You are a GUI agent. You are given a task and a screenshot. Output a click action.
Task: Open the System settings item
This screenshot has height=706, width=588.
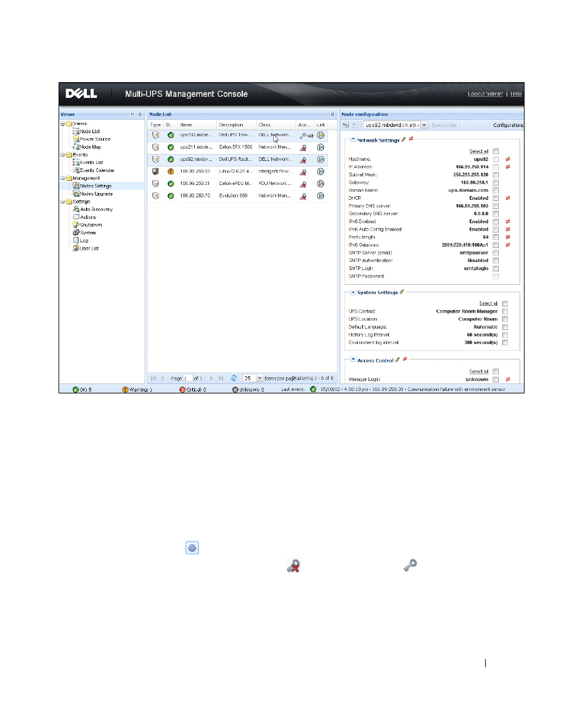pyautogui.click(x=88, y=233)
